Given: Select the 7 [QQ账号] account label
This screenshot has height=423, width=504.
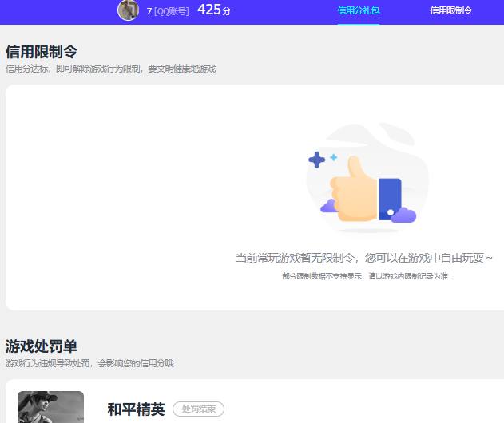Looking at the screenshot, I should coord(168,11).
